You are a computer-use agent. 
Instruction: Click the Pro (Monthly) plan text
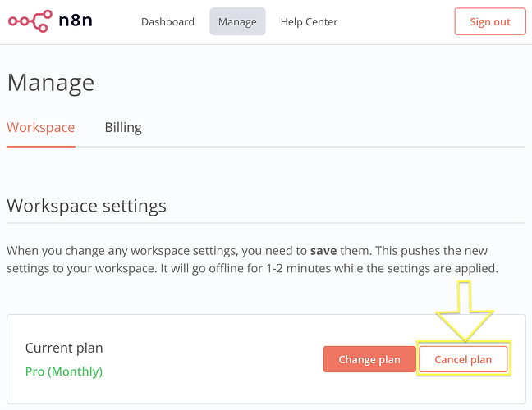[64, 371]
